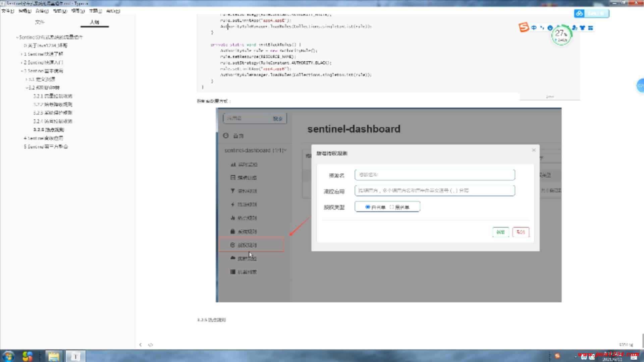This screenshot has width=644, height=362.
Task: Open the 段落 menu
Action: coord(42,11)
